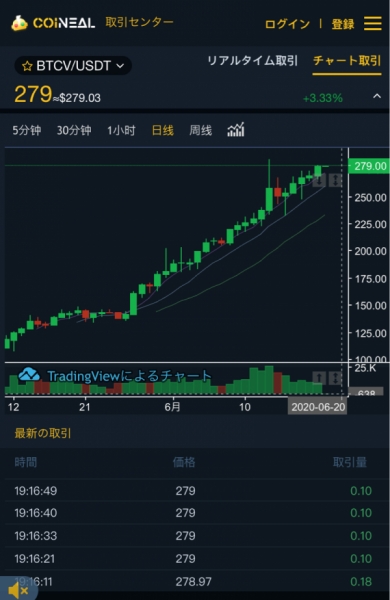Open the hamburger menu
Image resolution: width=390 pixels, height=600 pixels.
click(x=372, y=23)
